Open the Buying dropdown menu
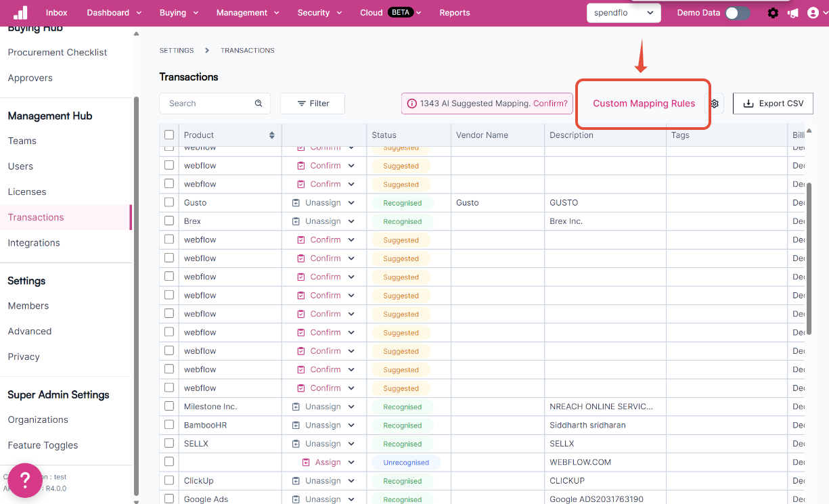This screenshot has height=504, width=829. (179, 13)
